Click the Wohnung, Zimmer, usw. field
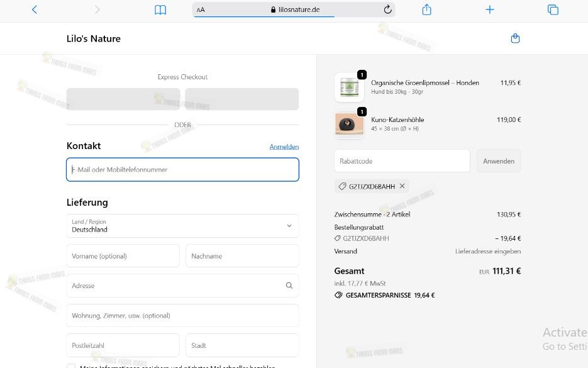Screen dimensions: 588x368 pos(182,316)
